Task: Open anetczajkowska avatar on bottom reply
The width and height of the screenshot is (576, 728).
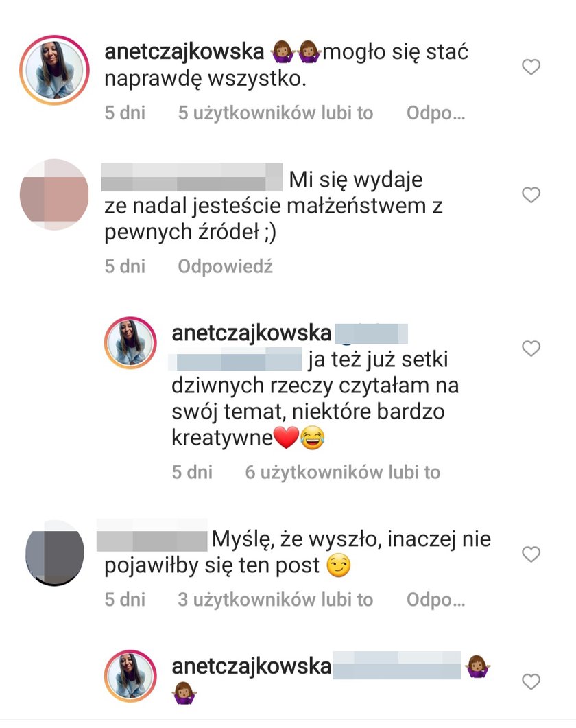Action: pos(130,676)
